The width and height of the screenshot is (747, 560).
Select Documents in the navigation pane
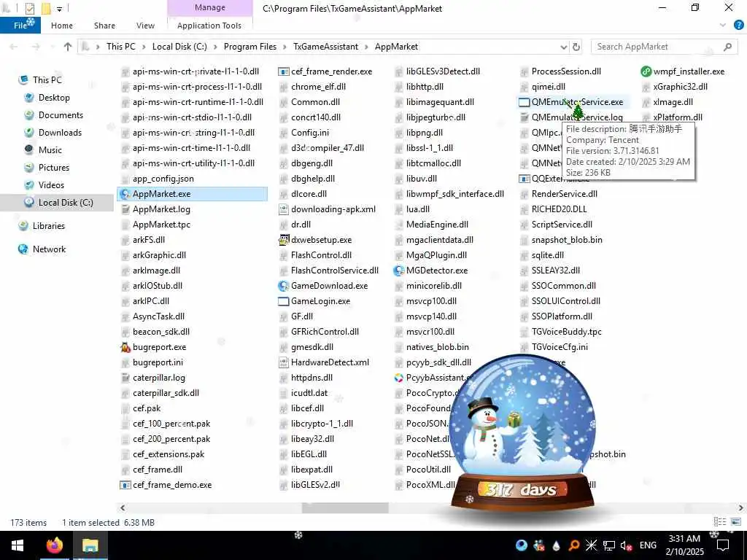click(x=61, y=115)
